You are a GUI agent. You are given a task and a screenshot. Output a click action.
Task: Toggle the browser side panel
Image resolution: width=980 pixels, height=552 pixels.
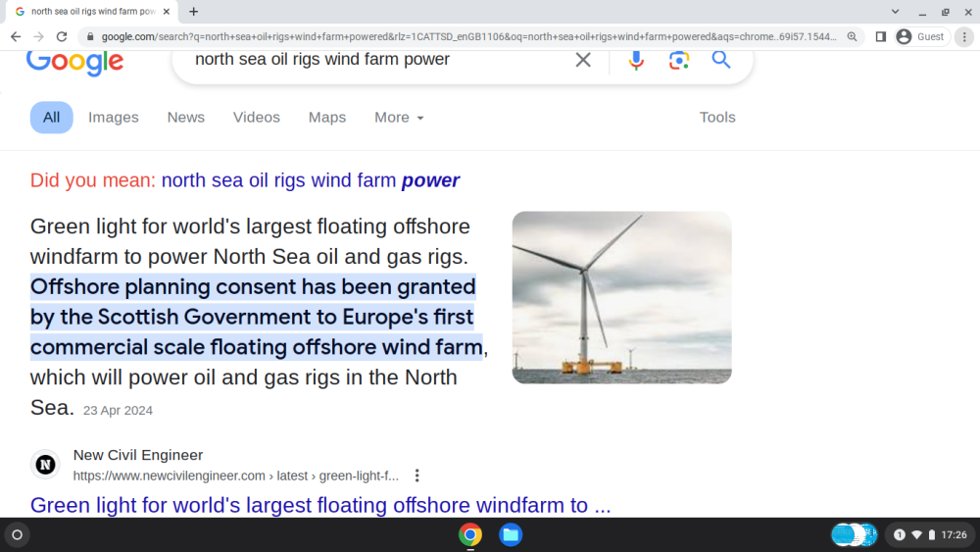click(881, 37)
